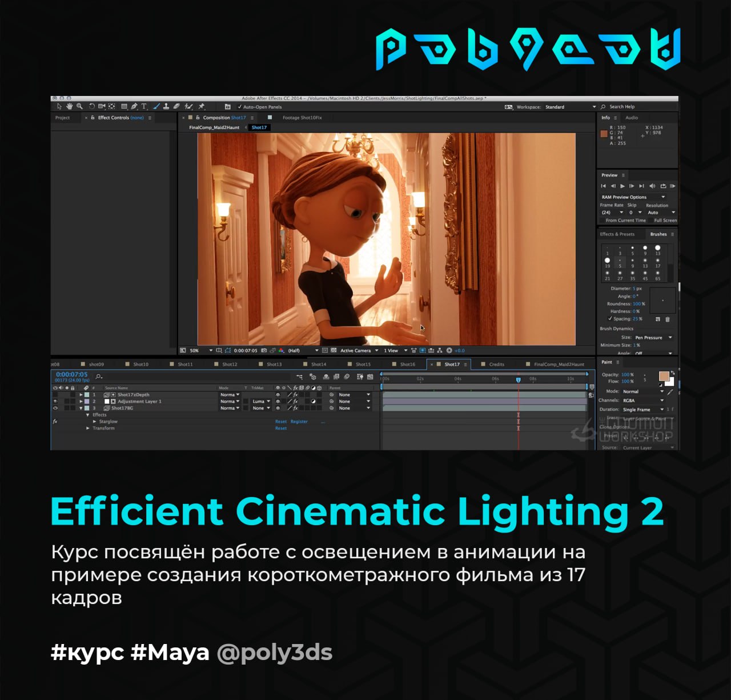The height and width of the screenshot is (700, 731).
Task: Open the Credits timeline tab
Action: 496,364
